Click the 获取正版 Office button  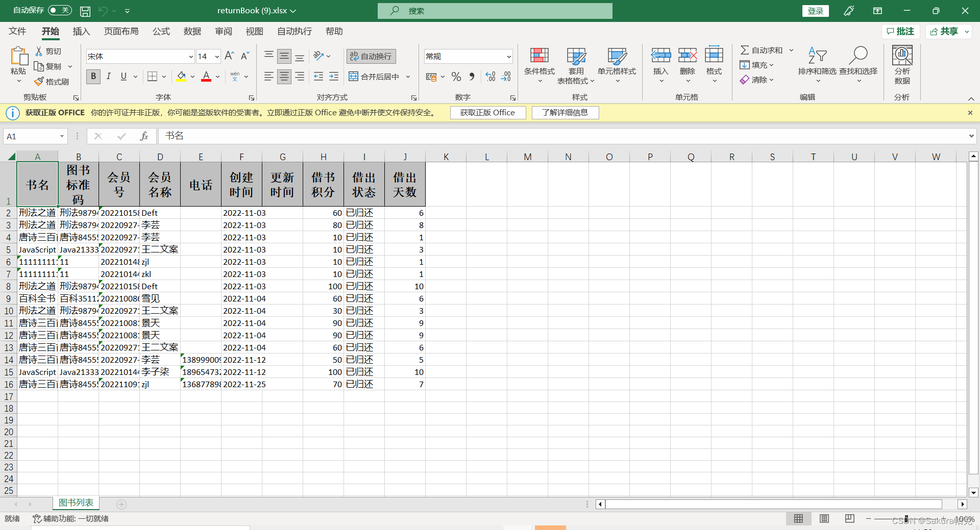[487, 112]
